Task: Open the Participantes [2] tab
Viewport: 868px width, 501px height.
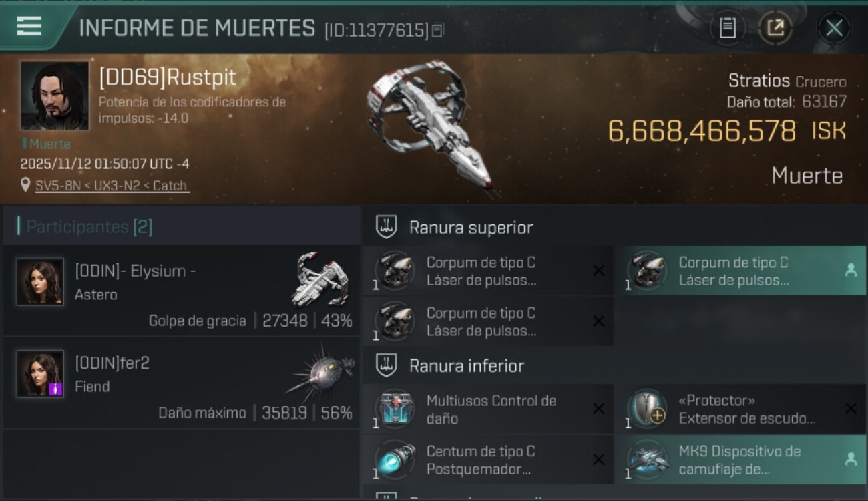Action: pyautogui.click(x=89, y=227)
